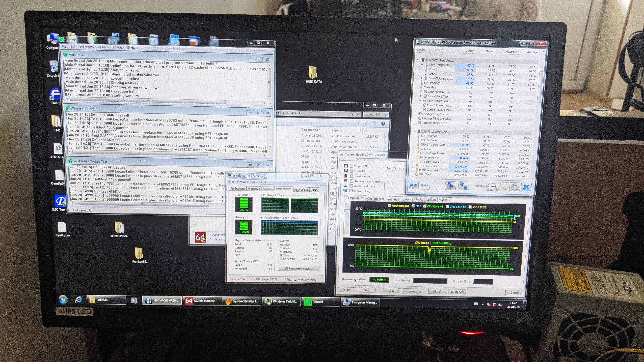Image resolution: width=644 pixels, height=362 pixels.
Task: Expand the Core Distance to row
Action: tap(421, 78)
